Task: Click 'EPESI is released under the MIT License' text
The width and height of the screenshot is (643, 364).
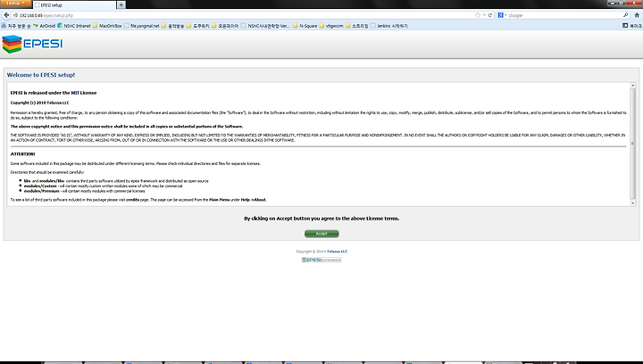Action: coord(54,93)
